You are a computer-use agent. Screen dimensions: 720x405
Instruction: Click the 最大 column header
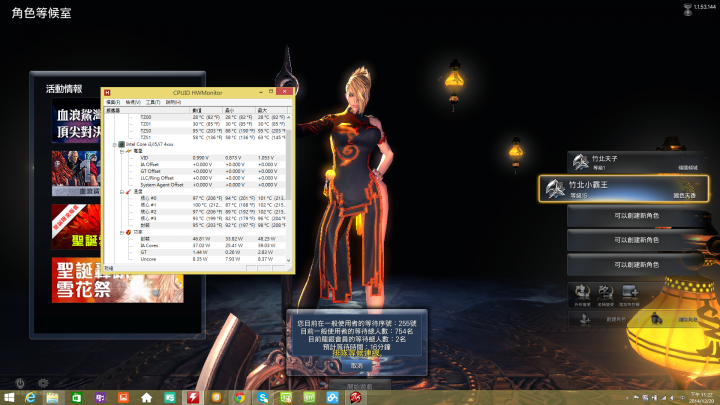pyautogui.click(x=271, y=110)
